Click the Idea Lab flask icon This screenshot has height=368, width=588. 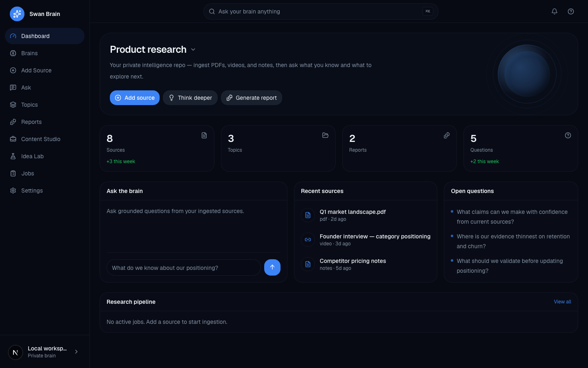coord(13,156)
